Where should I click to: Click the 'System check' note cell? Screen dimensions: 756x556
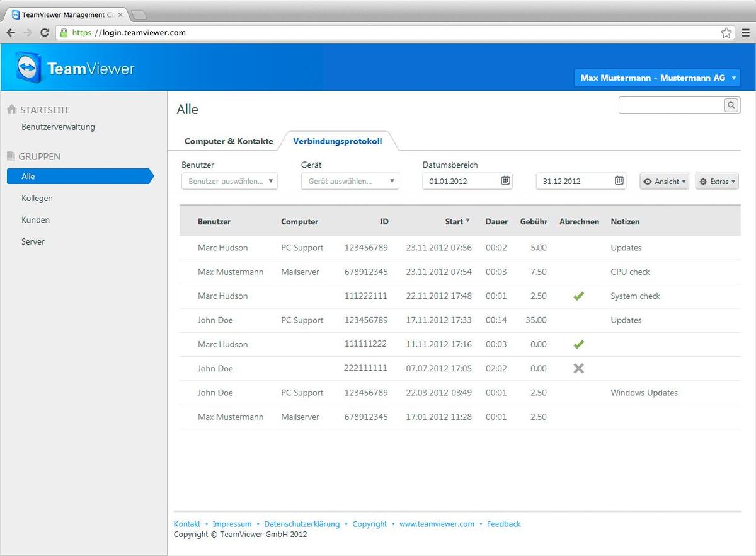(x=636, y=296)
